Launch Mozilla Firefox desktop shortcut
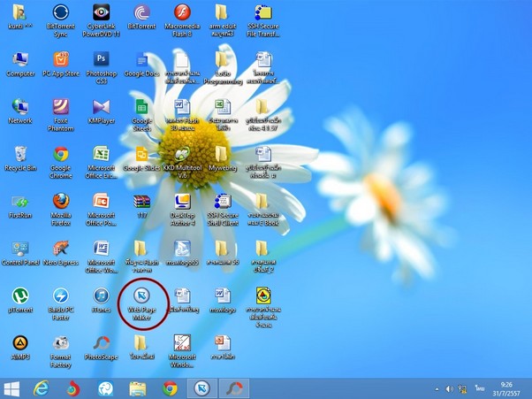The width and height of the screenshot is (532, 399). [x=61, y=210]
